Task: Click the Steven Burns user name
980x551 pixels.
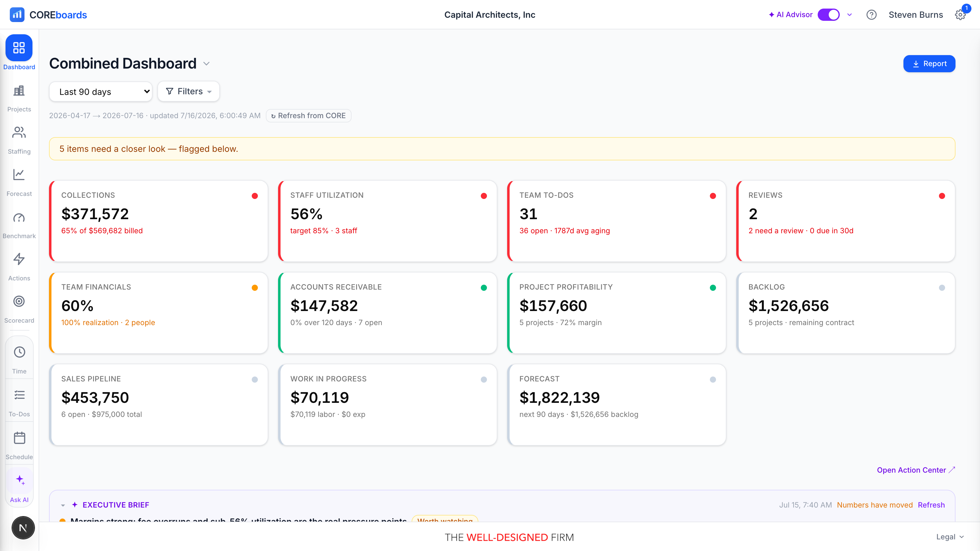Action: (x=915, y=15)
